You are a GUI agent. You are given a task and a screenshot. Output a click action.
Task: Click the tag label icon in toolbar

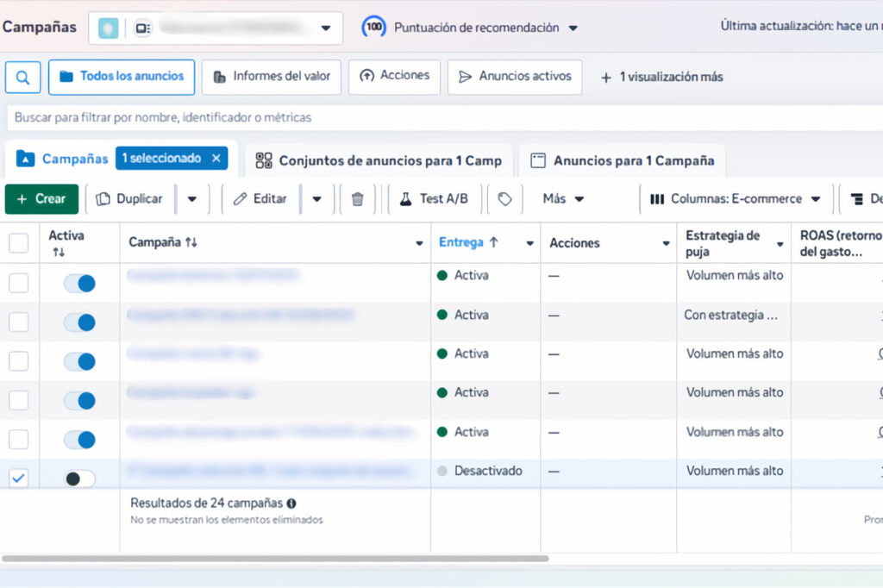click(x=505, y=199)
